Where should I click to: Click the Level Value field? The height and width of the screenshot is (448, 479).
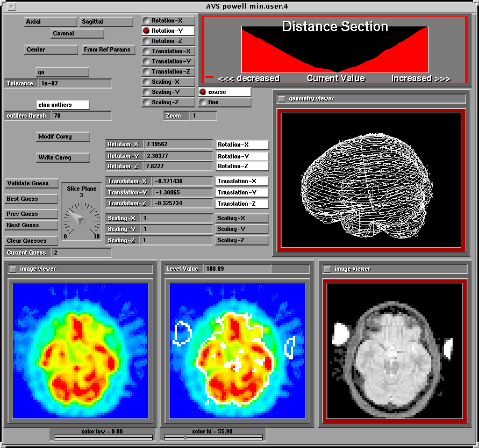(x=237, y=269)
